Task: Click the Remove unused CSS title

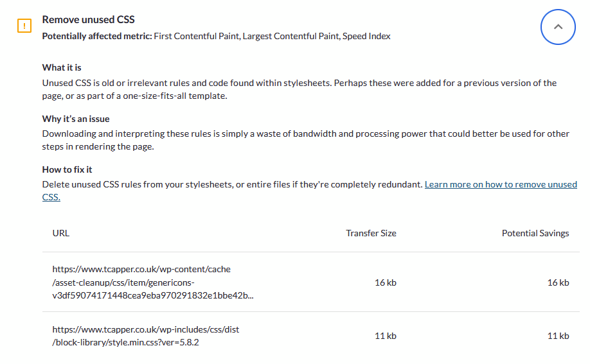Action: [x=88, y=20]
